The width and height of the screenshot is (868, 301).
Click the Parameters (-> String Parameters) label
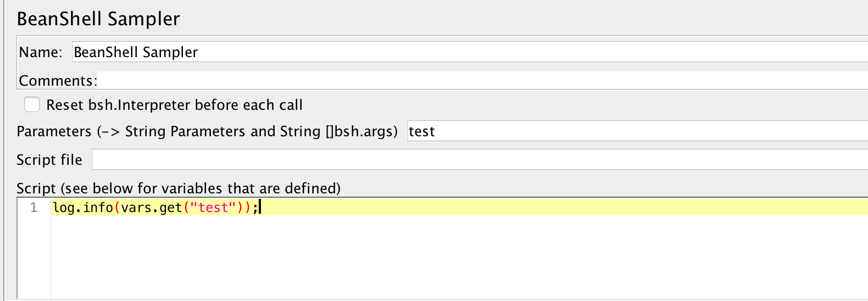click(x=207, y=131)
